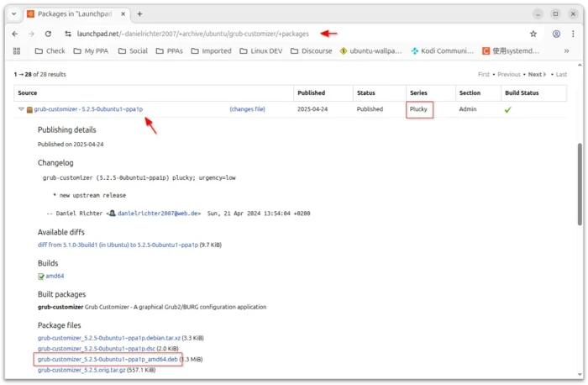Download the debian.tar.xz package file
Image resolution: width=588 pixels, height=385 pixels.
click(108, 338)
